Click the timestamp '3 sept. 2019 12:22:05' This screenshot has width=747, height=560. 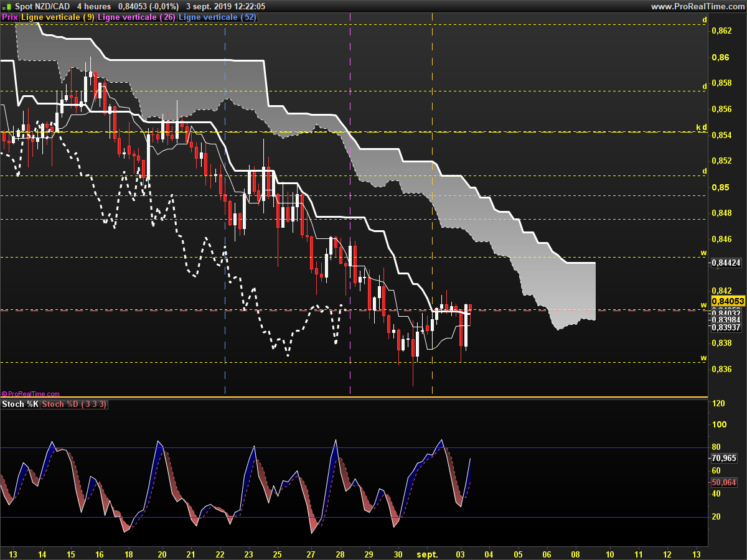point(225,6)
